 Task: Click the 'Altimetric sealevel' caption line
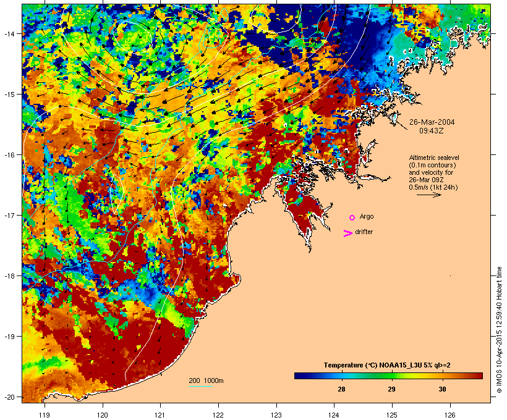pyautogui.click(x=434, y=157)
